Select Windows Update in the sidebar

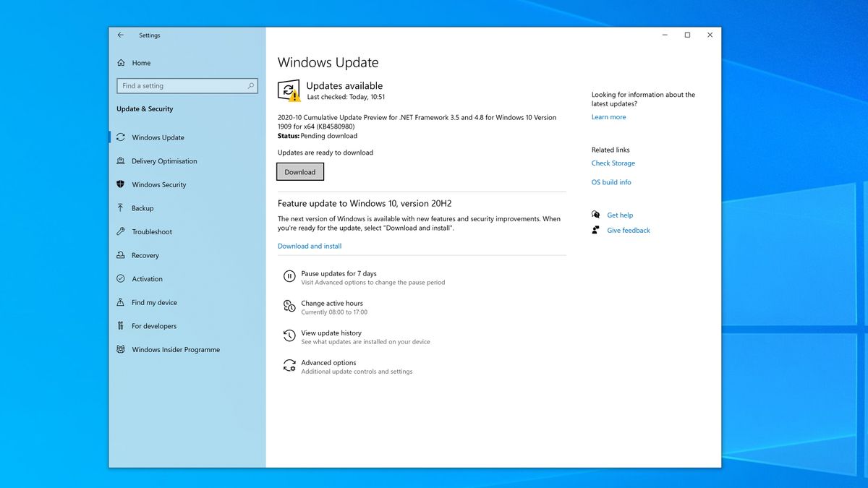(154, 137)
